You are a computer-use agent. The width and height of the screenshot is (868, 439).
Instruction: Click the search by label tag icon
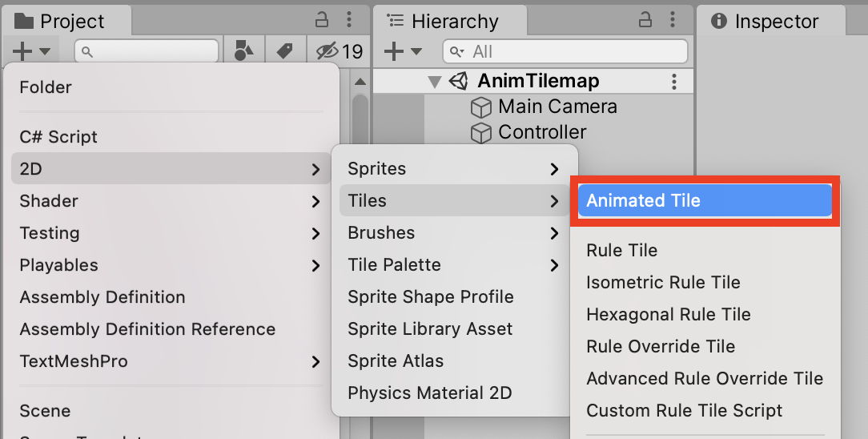[x=284, y=51]
